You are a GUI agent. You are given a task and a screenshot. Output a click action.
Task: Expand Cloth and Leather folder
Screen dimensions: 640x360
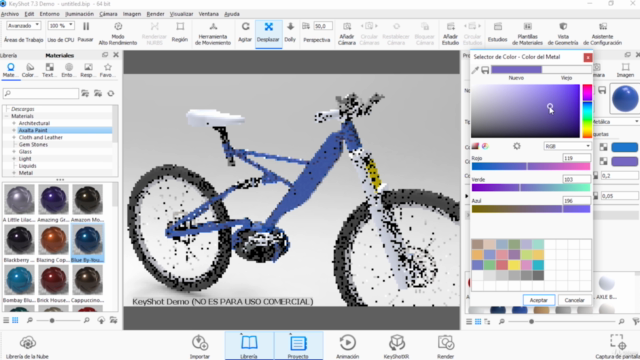pyautogui.click(x=14, y=138)
